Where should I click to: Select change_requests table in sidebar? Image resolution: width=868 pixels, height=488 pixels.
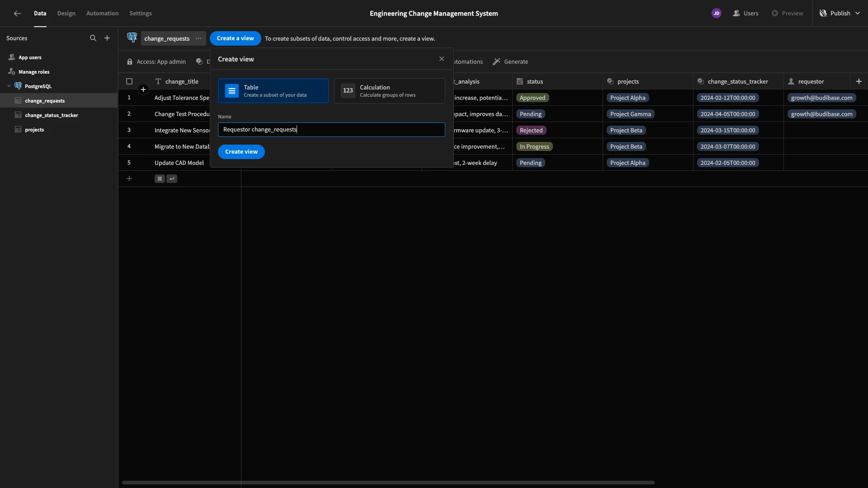click(59, 101)
